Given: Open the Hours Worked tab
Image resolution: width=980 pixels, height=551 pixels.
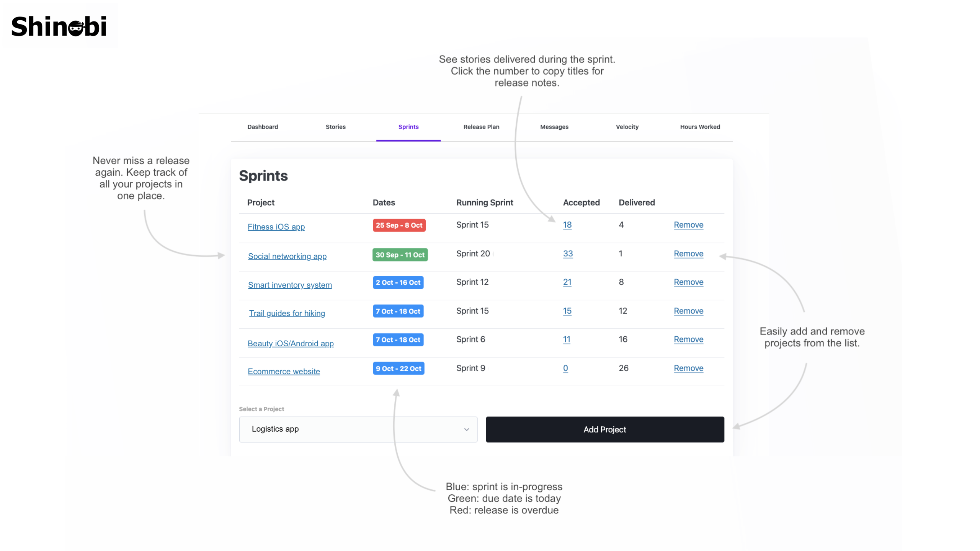Looking at the screenshot, I should coord(700,127).
